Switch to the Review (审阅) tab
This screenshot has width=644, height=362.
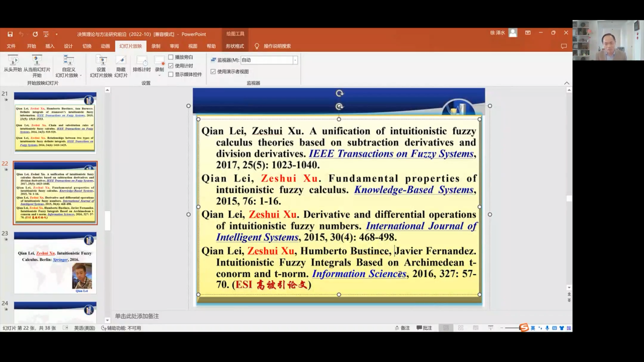174,46
